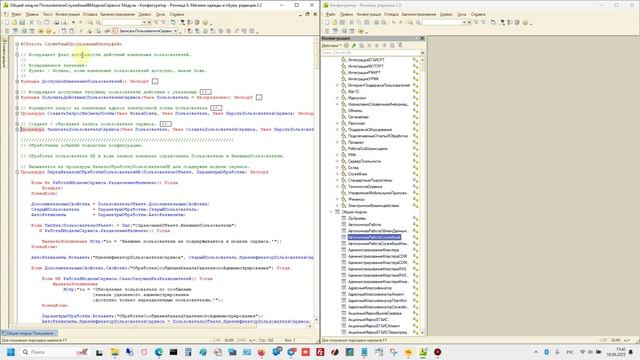This screenshot has width=640, height=360.
Task: Select the АвтономнаяРабота common module
Action: (364, 225)
